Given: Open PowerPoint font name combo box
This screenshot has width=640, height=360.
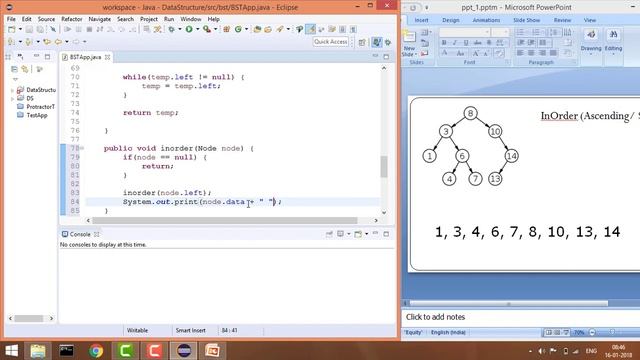Looking at the screenshot, I should (465, 32).
